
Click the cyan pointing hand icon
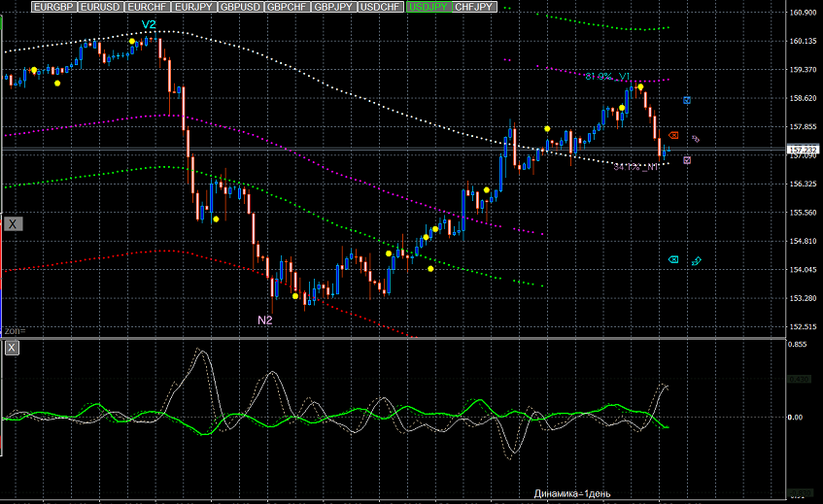point(697,260)
